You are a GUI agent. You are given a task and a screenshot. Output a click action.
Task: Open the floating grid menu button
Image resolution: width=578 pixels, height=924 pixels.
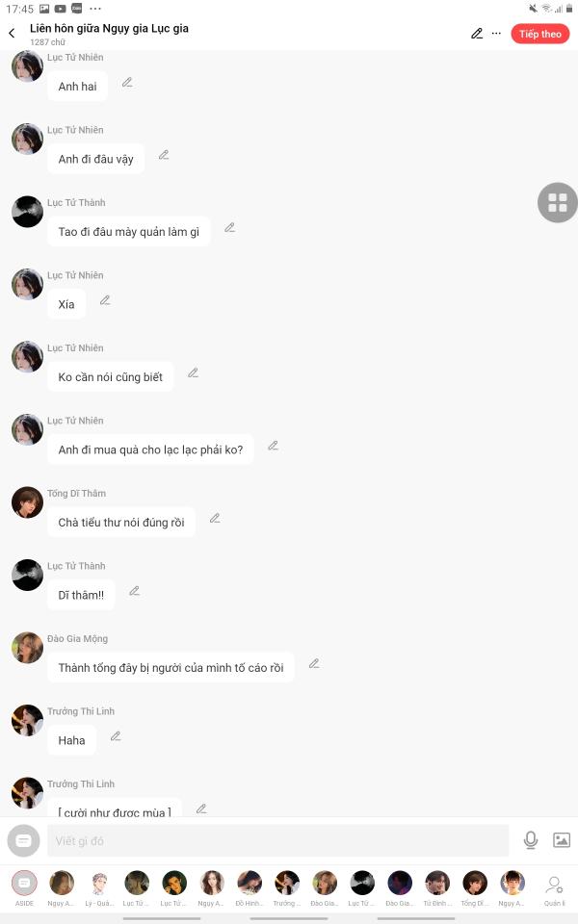(x=557, y=203)
